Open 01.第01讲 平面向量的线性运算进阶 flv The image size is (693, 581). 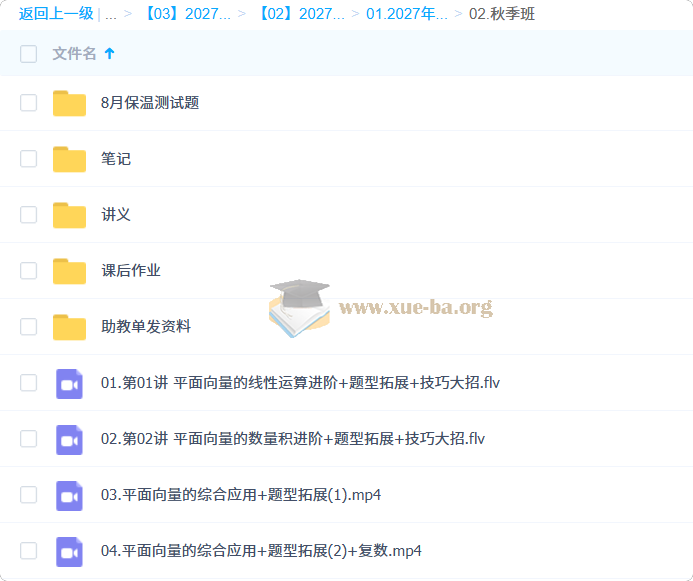pyautogui.click(x=300, y=383)
